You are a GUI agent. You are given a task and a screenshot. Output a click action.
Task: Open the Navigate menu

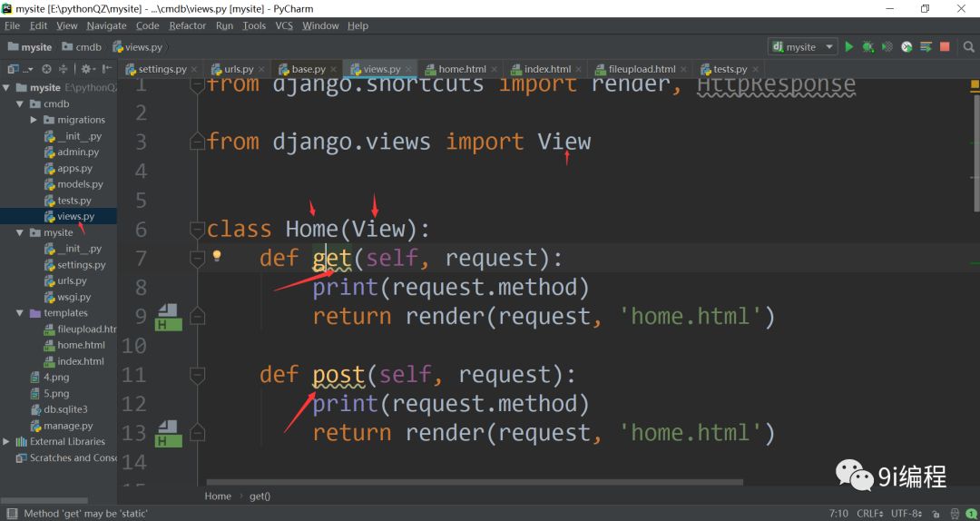pos(106,25)
